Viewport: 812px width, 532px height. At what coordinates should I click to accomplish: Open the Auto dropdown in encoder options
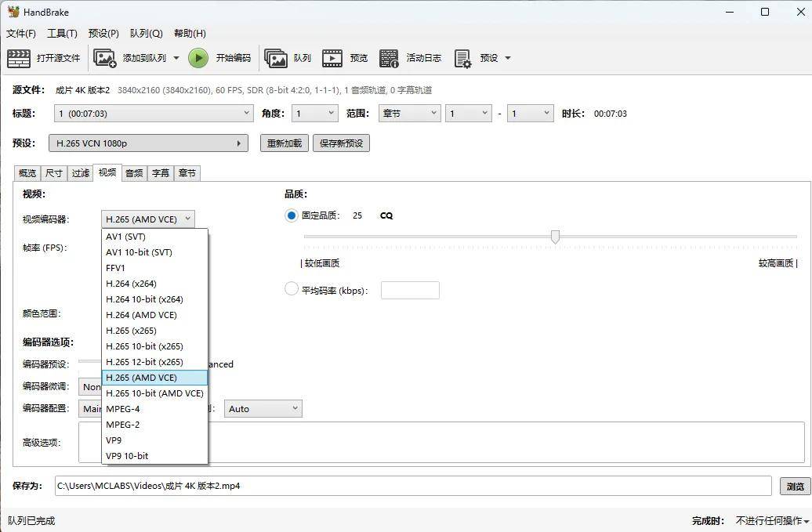[263, 409]
